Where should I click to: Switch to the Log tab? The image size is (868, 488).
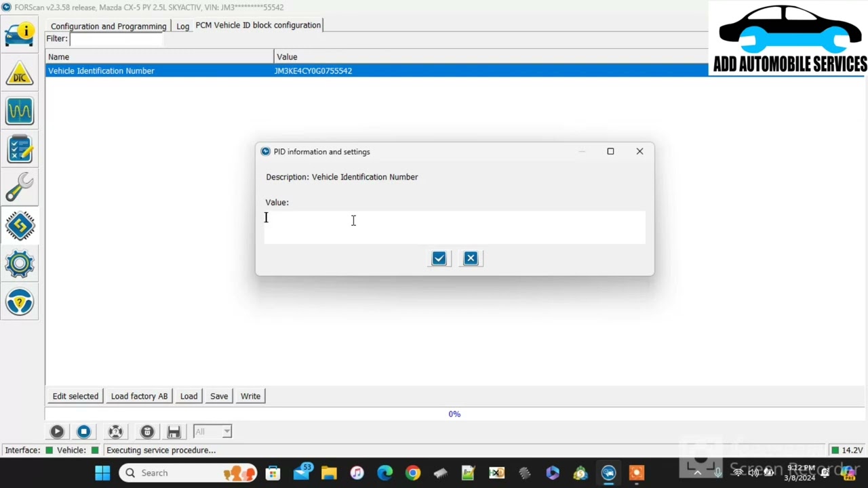pyautogui.click(x=183, y=26)
